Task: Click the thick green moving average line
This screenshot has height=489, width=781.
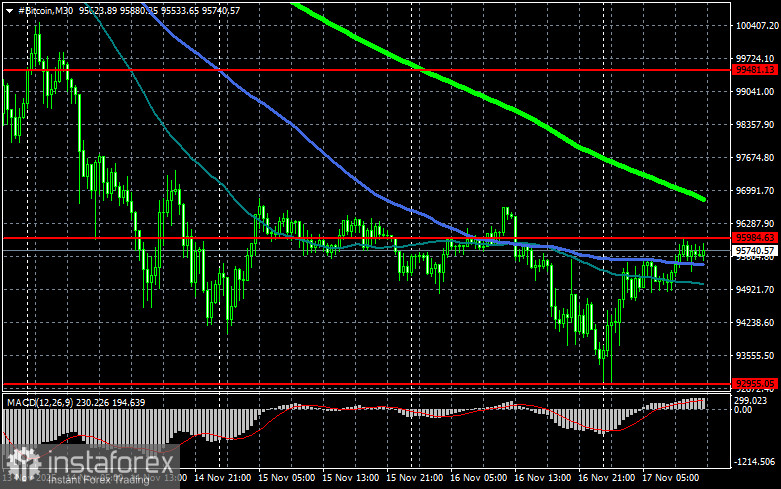Action: coord(500,102)
